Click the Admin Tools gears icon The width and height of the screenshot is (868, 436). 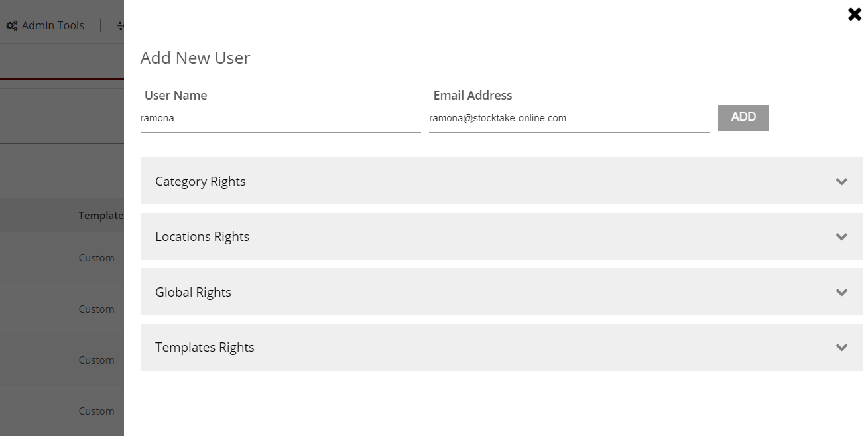coord(12,25)
